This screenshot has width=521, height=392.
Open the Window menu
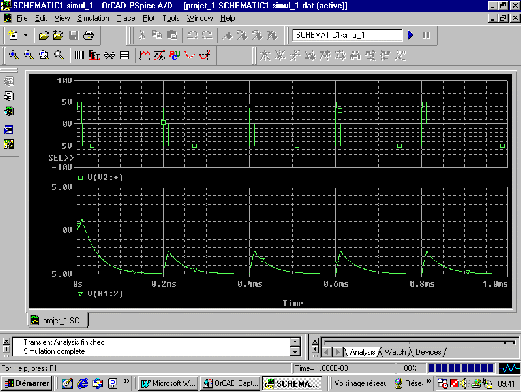(x=199, y=18)
